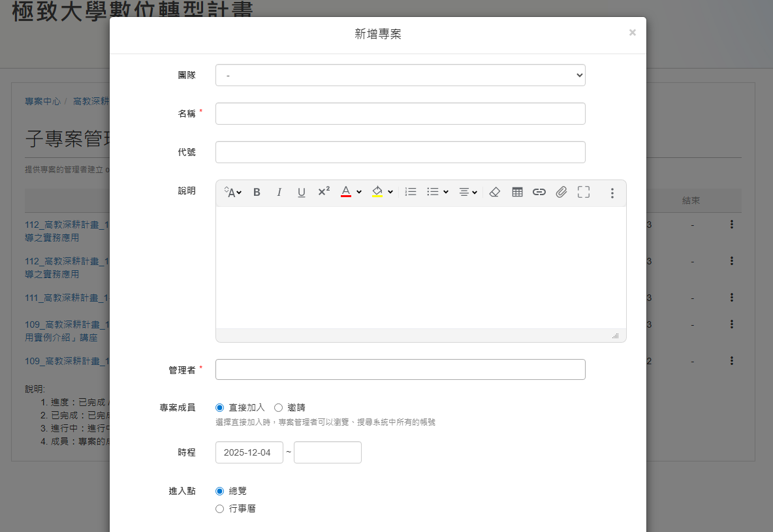This screenshot has height=532, width=773.
Task: Open the font size dropdown
Action: [233, 192]
